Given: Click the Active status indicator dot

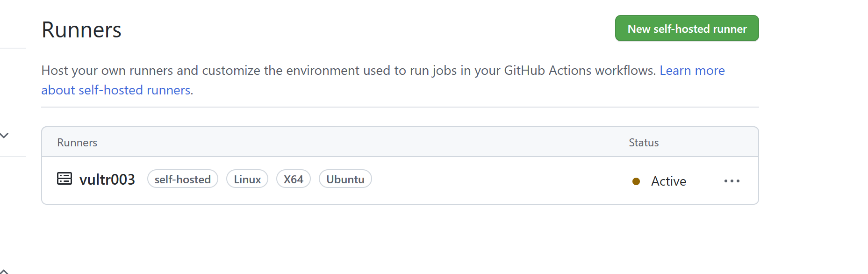Looking at the screenshot, I should click(x=636, y=181).
